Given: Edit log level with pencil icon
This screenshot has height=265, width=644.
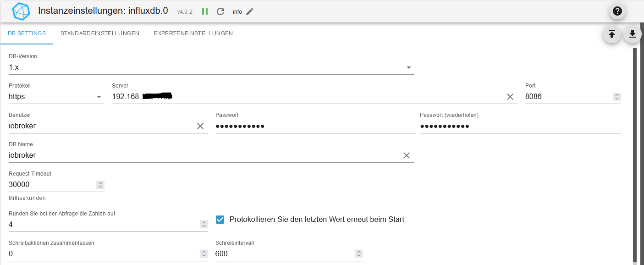Looking at the screenshot, I should [250, 11].
